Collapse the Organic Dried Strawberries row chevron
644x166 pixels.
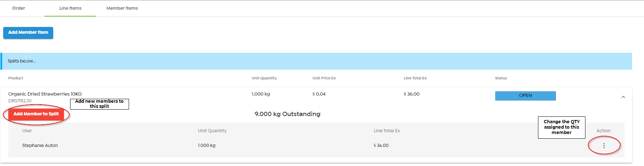[x=623, y=97]
